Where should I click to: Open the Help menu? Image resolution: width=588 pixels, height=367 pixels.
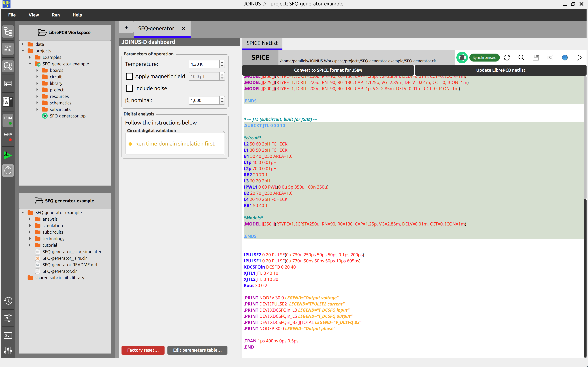point(77,15)
